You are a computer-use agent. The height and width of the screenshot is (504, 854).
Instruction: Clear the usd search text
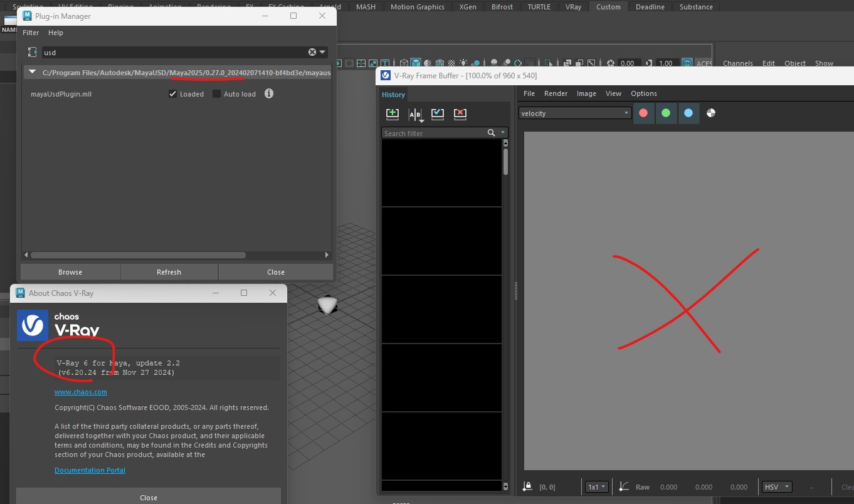point(312,52)
